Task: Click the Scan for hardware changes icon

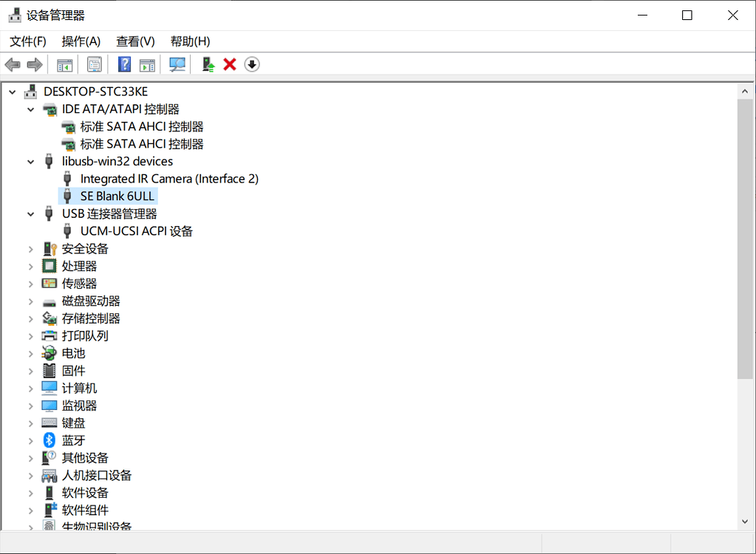Action: 177,64
